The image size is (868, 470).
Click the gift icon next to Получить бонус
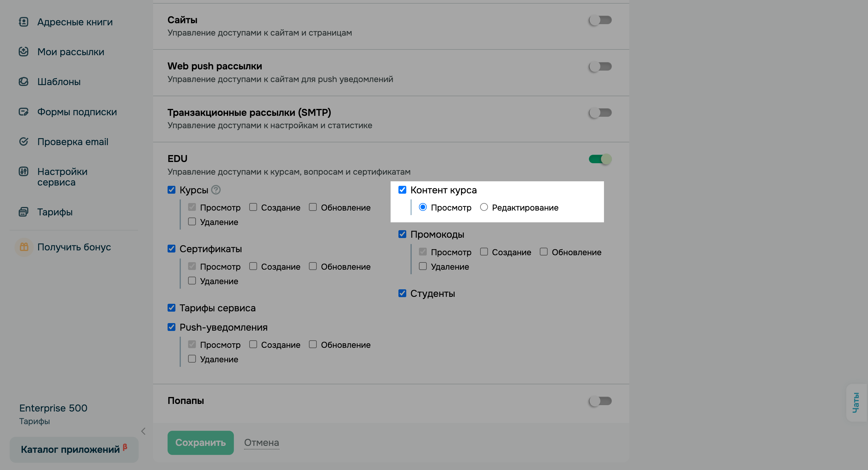pyautogui.click(x=24, y=247)
